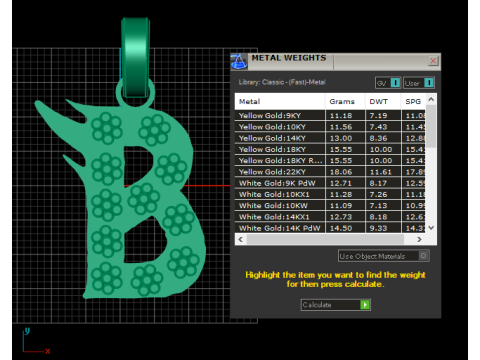
Task: Click the down arrow of metal list scrollbar
Action: coord(431,228)
